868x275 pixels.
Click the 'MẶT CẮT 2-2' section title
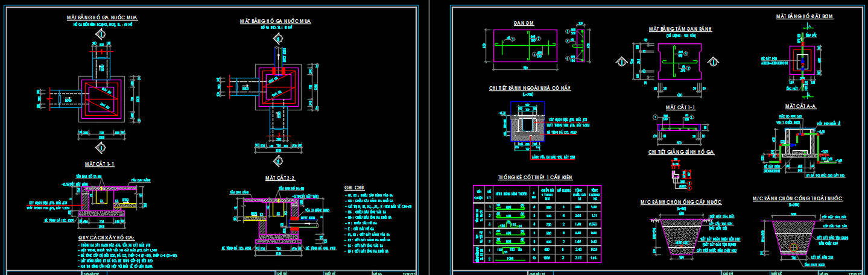pyautogui.click(x=280, y=178)
